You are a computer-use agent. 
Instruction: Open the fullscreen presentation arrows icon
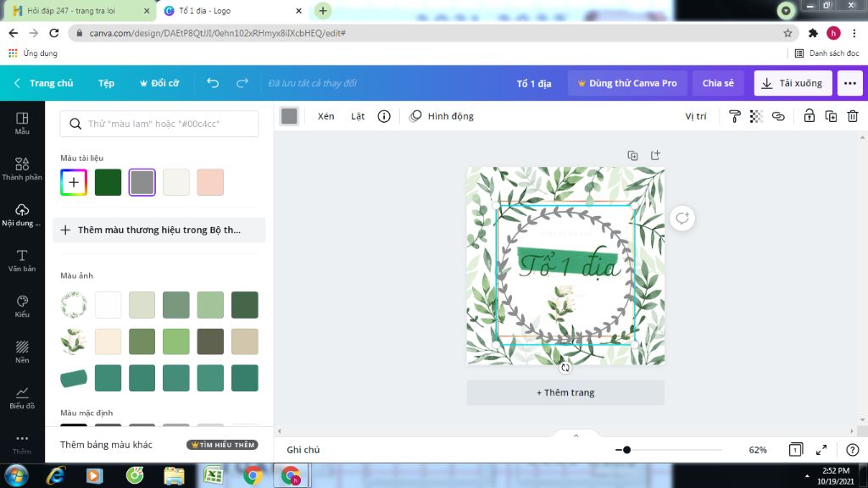tap(821, 450)
